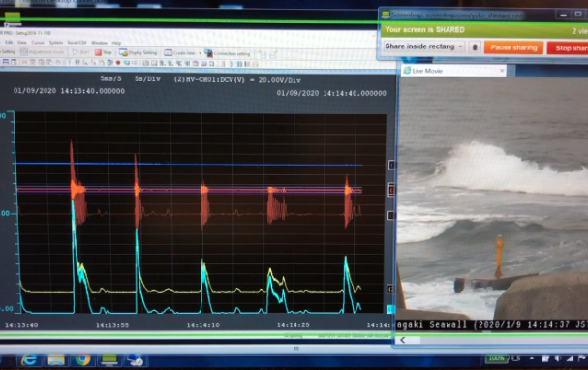Show hidden system tray icons arrow
The image size is (588, 370).
point(532,358)
